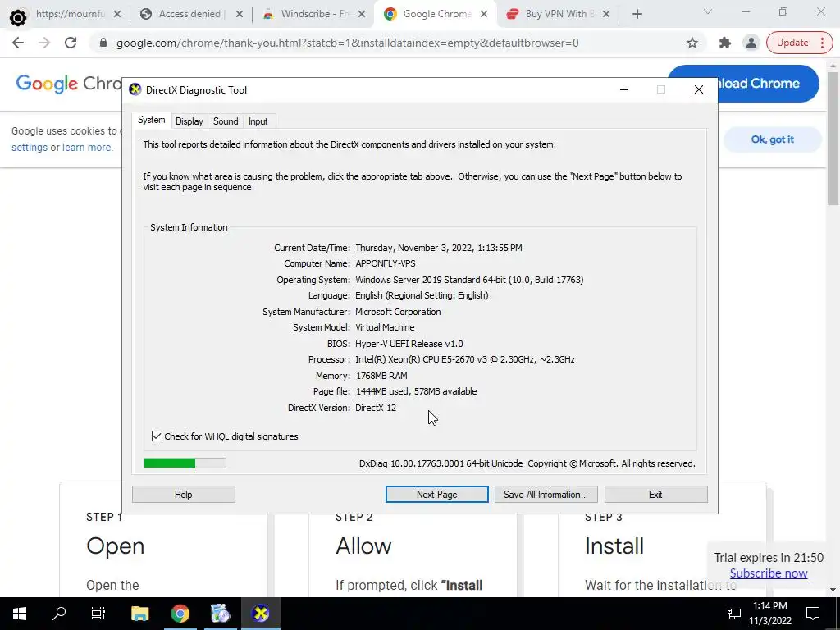Open Chrome from the taskbar
Viewport: 840px width, 630px height.
point(180,614)
